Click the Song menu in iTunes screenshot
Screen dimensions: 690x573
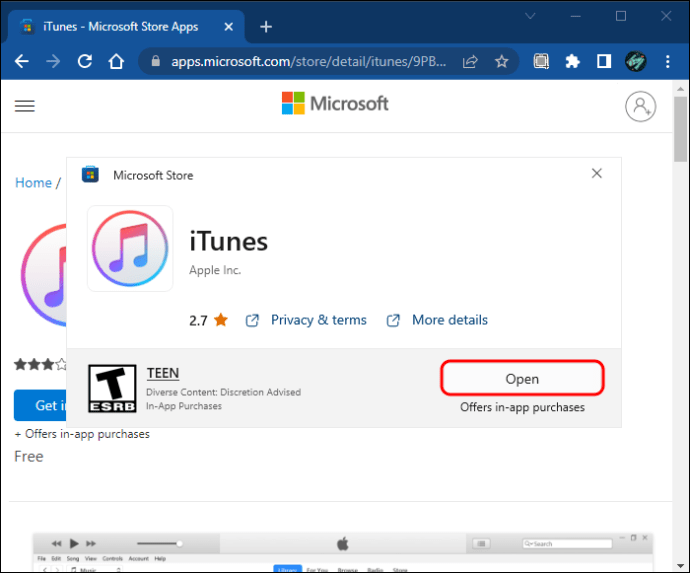click(x=73, y=558)
